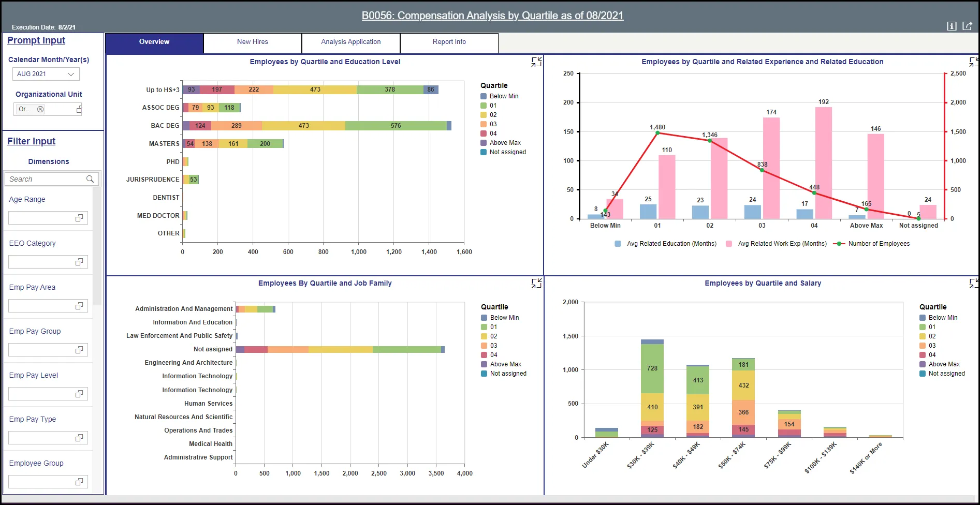Click the Prompt Input heading link
This screenshot has height=505, width=980.
coord(36,40)
